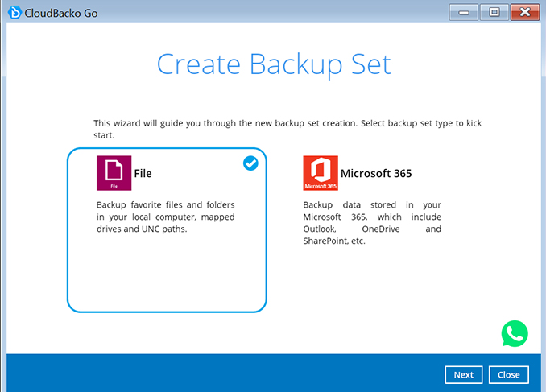Choose the Microsoft 365 backup set option
The image size is (546, 392).
click(372, 200)
